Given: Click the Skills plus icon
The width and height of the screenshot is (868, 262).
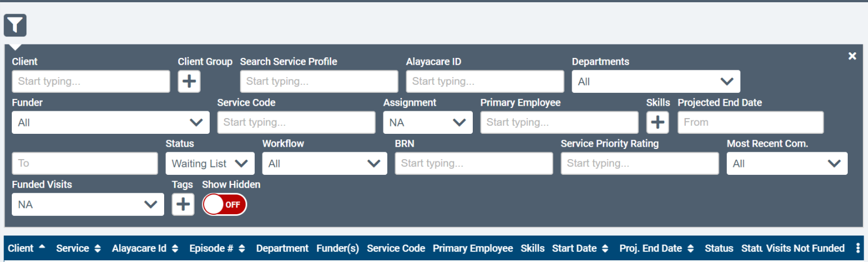Looking at the screenshot, I should click(x=657, y=123).
